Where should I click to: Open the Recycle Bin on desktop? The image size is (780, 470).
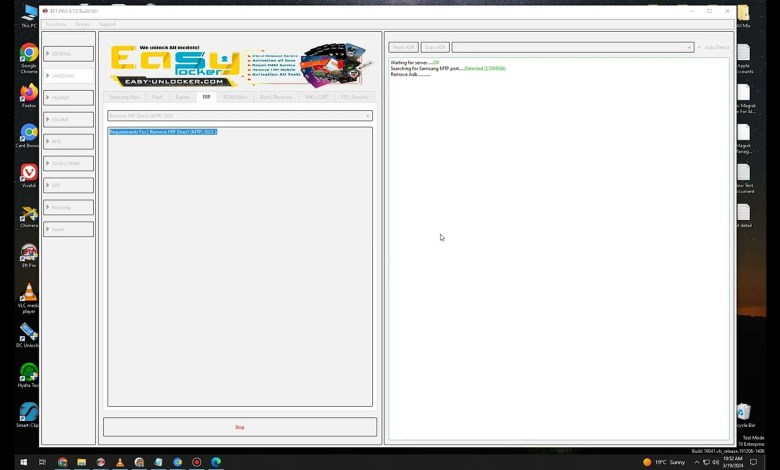click(743, 412)
